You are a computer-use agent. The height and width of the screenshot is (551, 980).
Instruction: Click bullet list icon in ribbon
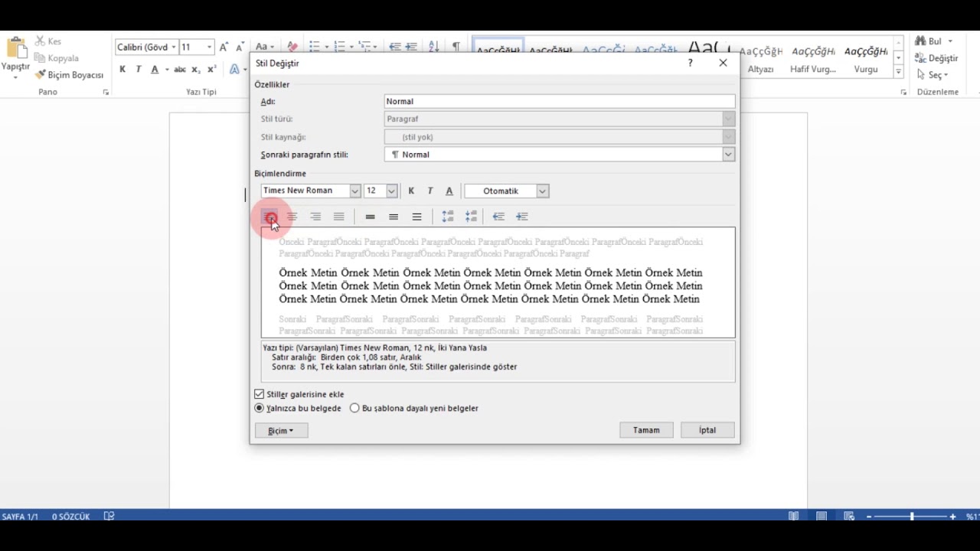313,47
